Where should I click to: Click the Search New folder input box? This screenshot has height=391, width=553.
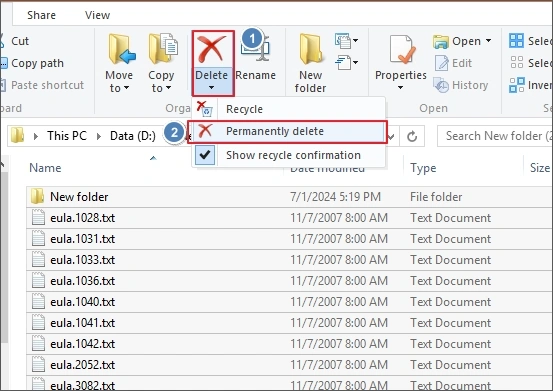[x=495, y=136]
